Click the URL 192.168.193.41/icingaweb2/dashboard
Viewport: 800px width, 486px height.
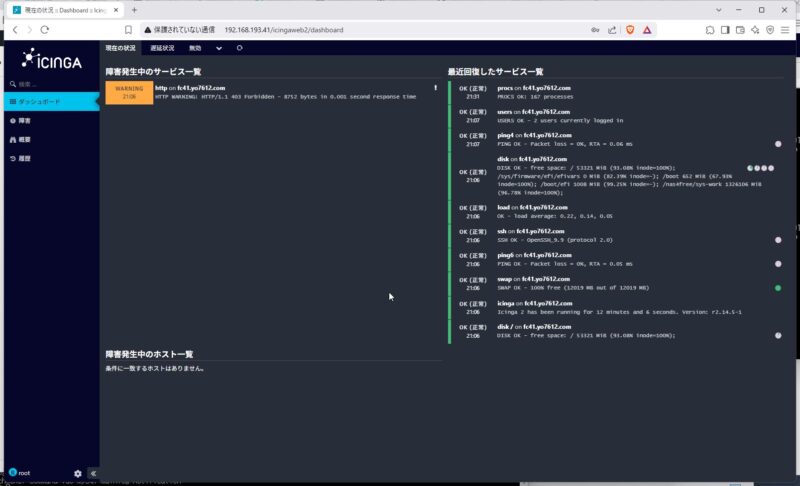(284, 30)
